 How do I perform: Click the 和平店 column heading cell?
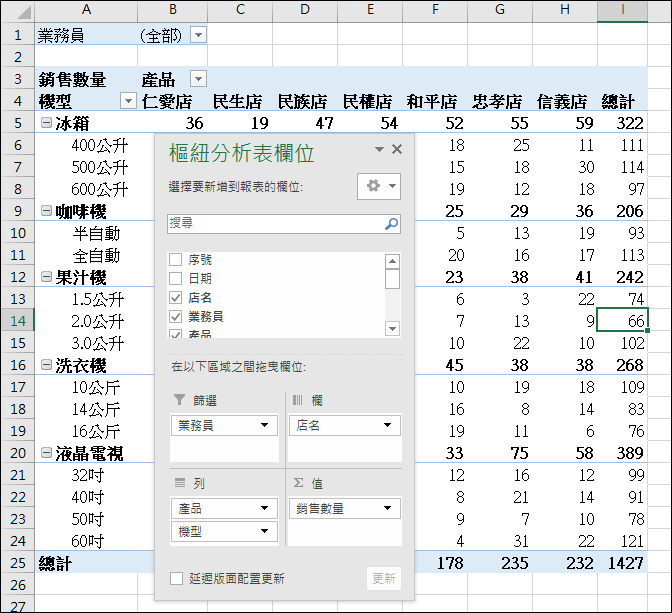click(435, 102)
